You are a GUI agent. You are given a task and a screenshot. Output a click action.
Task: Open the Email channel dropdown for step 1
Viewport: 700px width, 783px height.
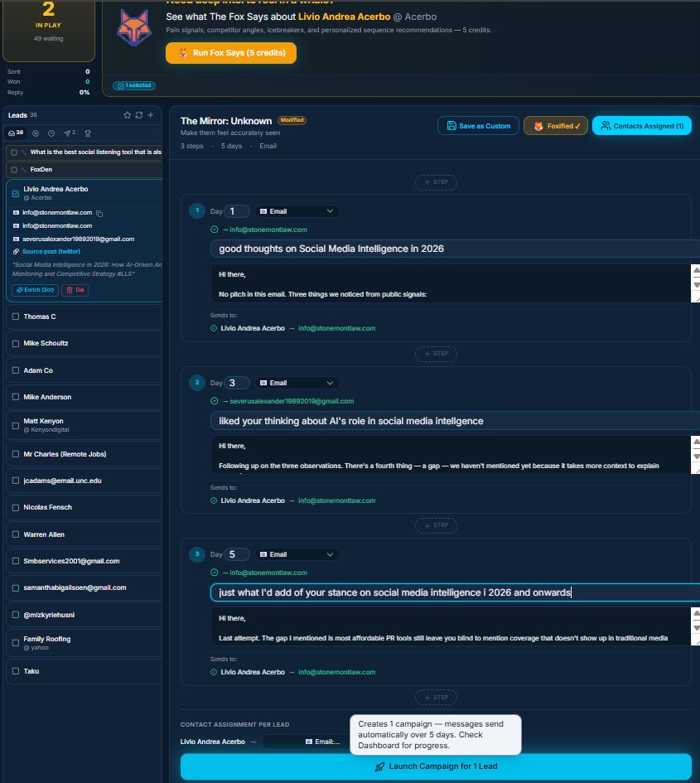pos(297,211)
